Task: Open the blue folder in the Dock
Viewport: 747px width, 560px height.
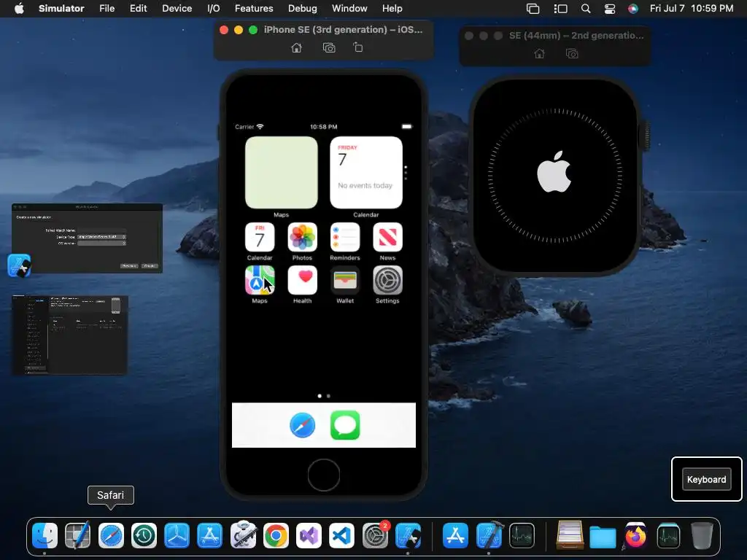Action: [603, 537]
